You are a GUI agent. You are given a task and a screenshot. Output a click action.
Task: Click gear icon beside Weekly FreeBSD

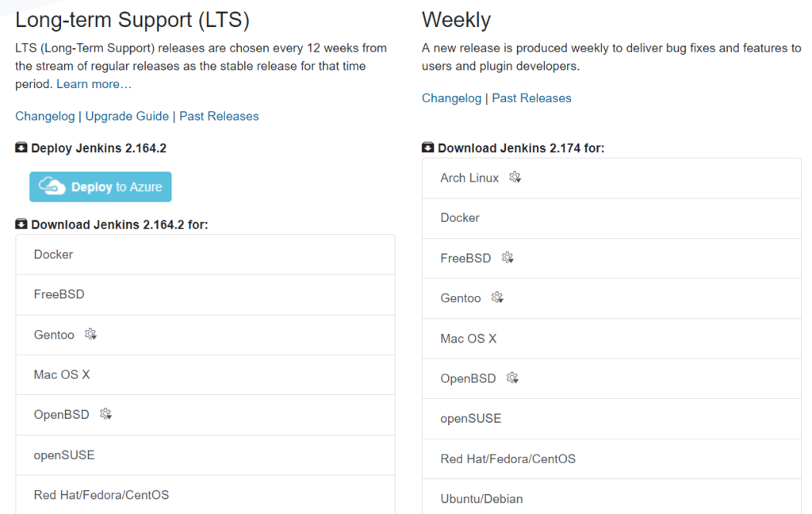(x=508, y=258)
